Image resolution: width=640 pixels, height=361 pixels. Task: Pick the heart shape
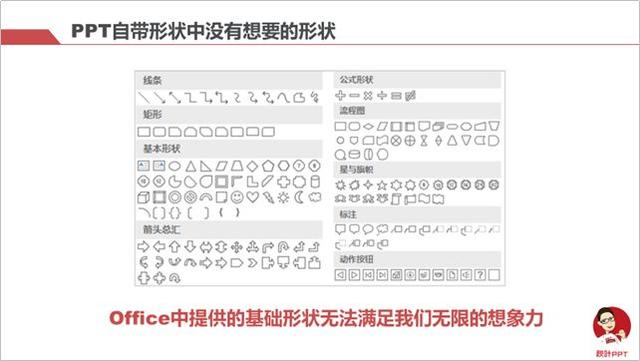(x=252, y=197)
